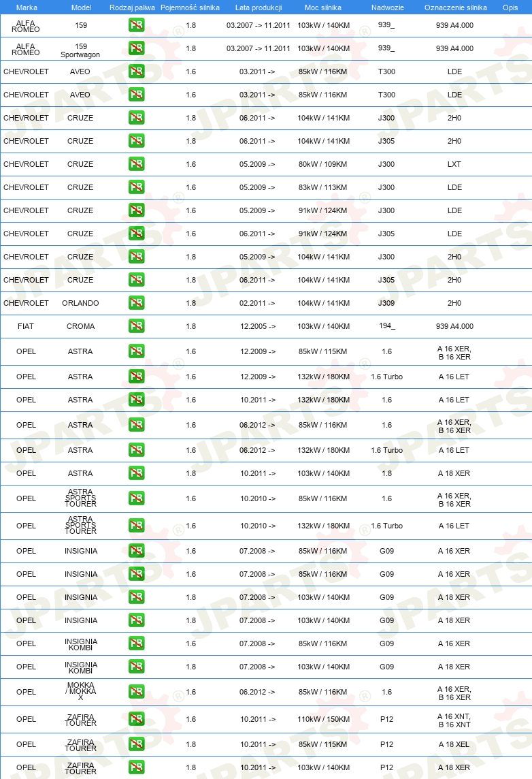Click fuel icon in Insignia Kombi 1.8 row

click(x=137, y=666)
